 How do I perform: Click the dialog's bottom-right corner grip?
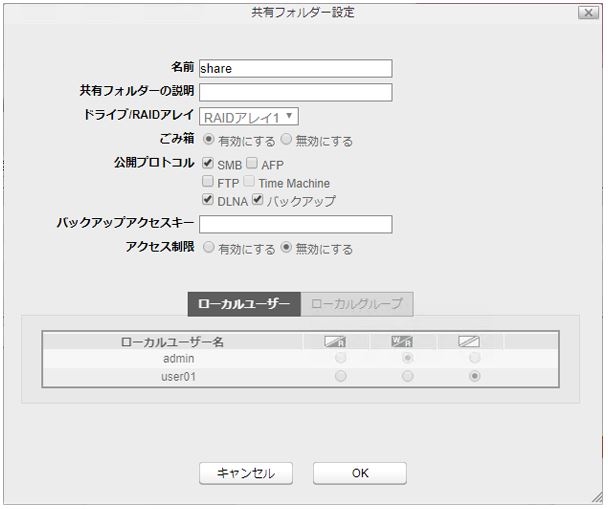pyautogui.click(x=598, y=499)
